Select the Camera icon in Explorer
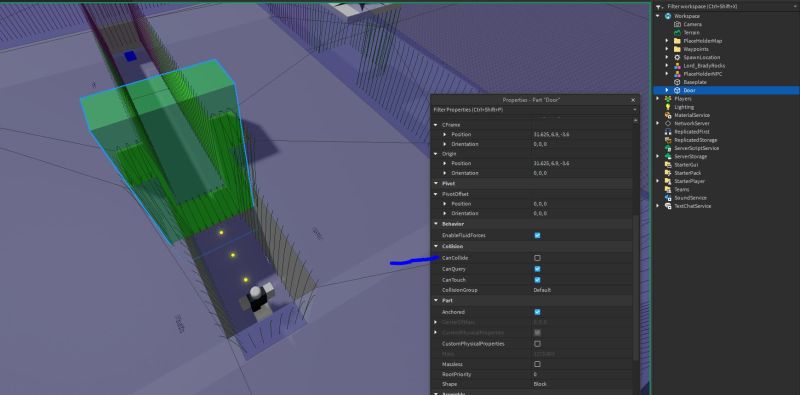800x395 pixels. (x=678, y=24)
